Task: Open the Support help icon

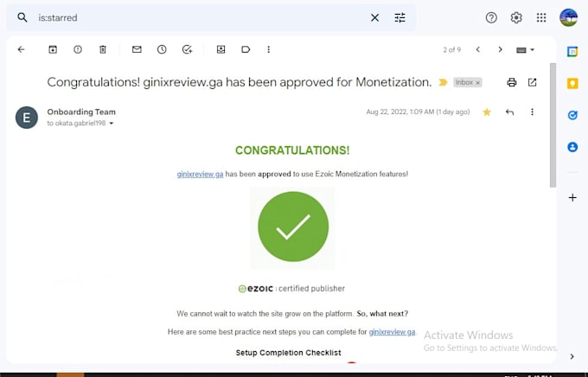Action: 491,17
